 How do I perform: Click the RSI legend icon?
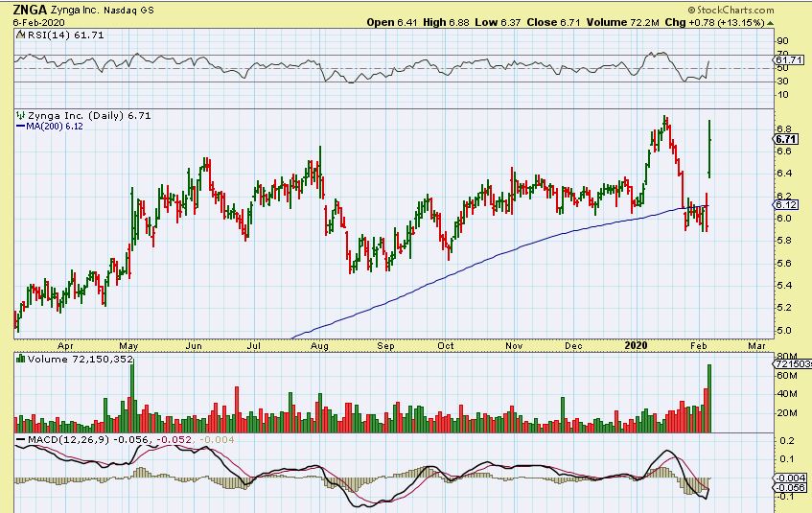point(20,35)
